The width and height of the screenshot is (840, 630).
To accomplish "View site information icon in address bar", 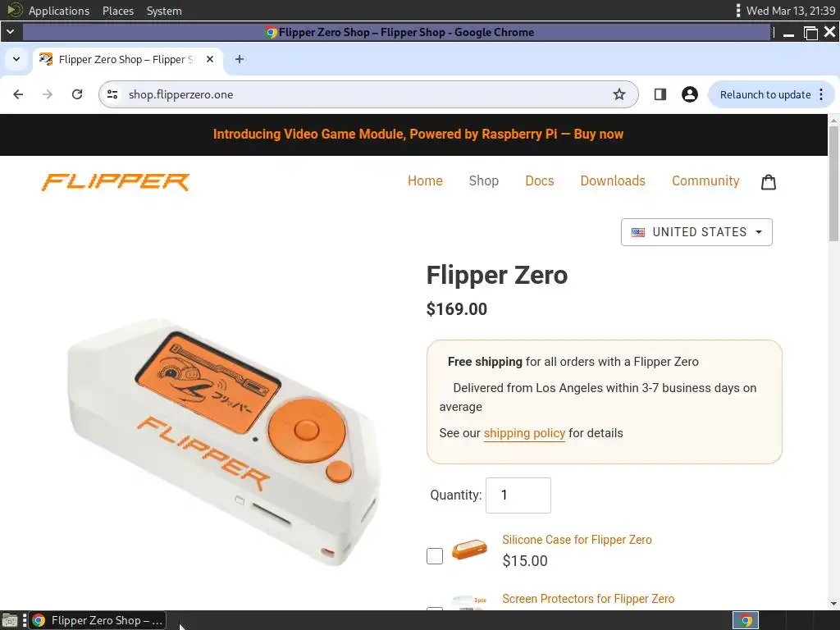I will tap(112, 95).
